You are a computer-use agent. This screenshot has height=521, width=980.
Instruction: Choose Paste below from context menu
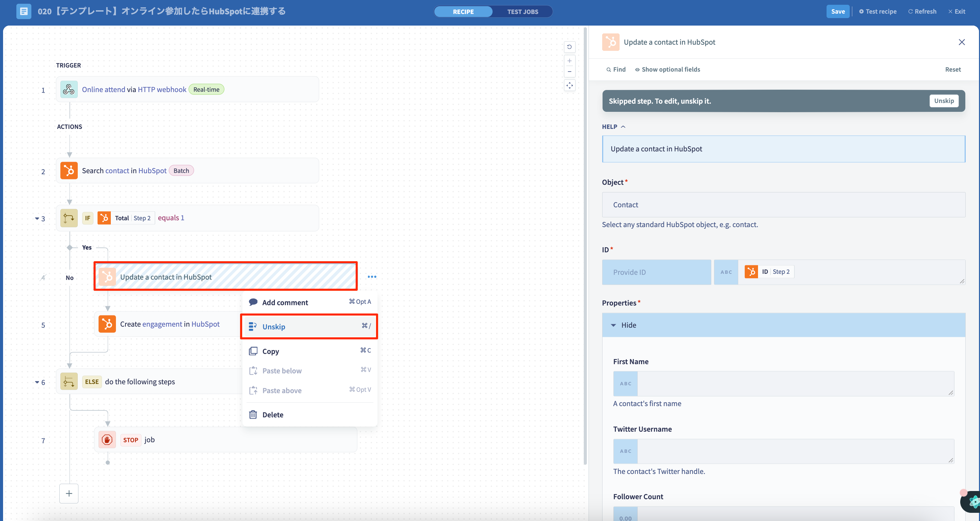point(310,371)
